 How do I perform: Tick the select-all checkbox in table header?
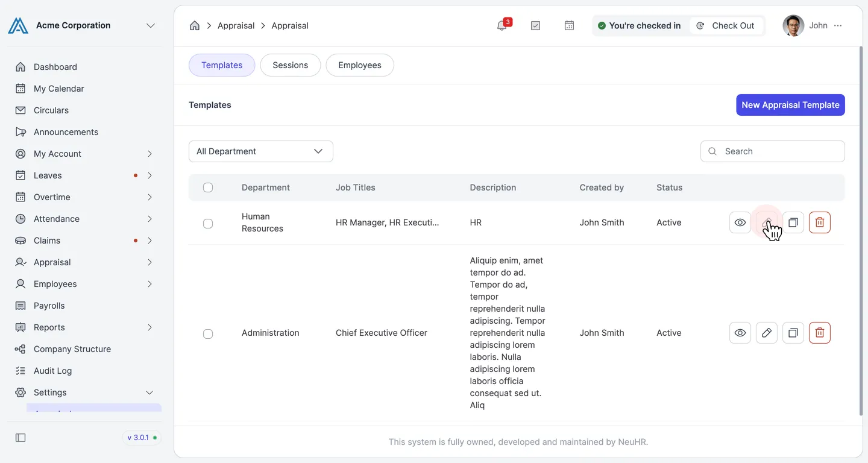pyautogui.click(x=208, y=187)
